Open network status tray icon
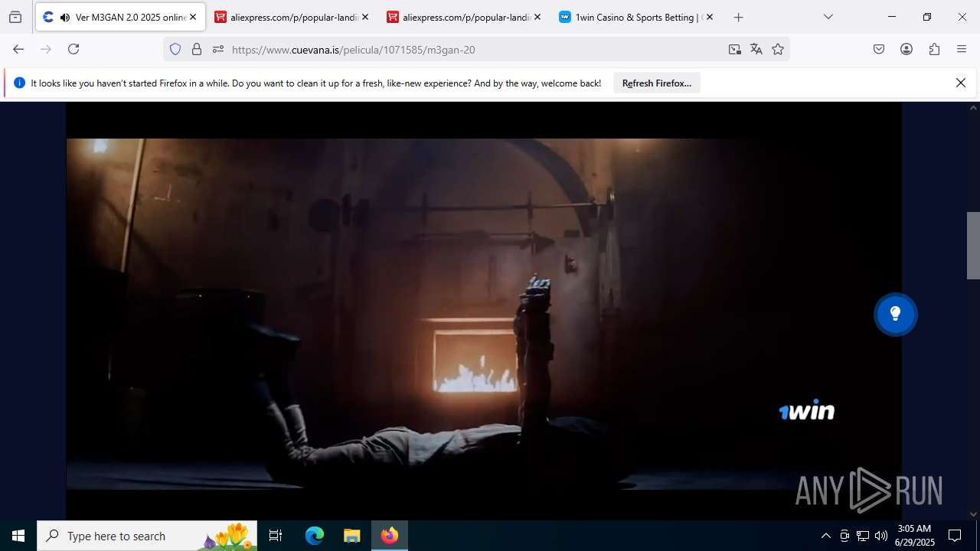Screen dimensions: 980x551 pyautogui.click(x=863, y=536)
